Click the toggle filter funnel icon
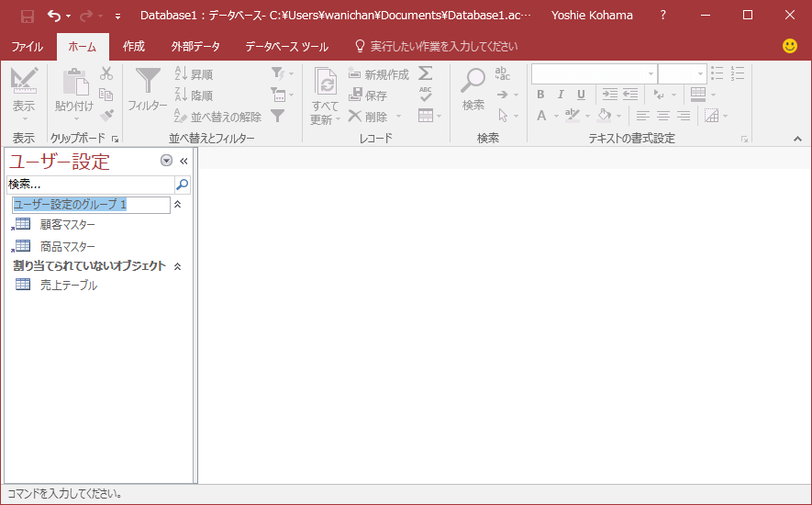Image resolution: width=812 pixels, height=505 pixels. click(x=278, y=116)
